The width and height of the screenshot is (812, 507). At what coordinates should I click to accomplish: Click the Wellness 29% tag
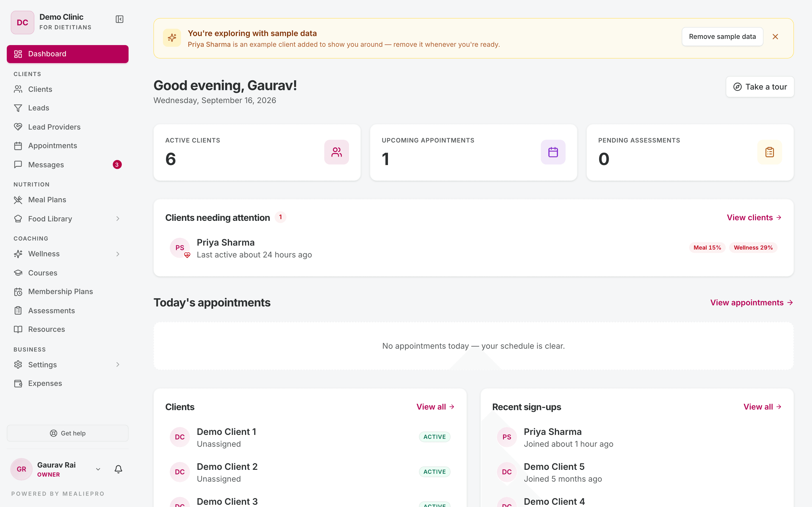click(753, 248)
